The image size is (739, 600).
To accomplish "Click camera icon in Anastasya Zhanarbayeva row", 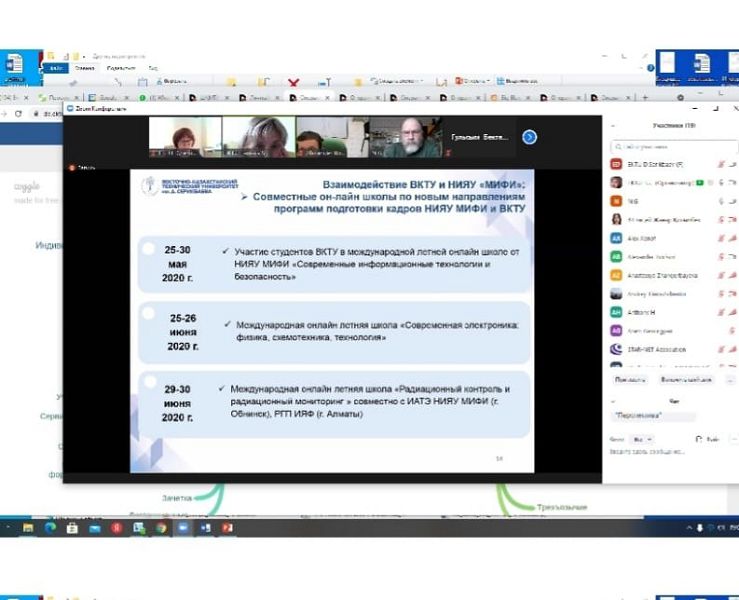I will click(733, 275).
